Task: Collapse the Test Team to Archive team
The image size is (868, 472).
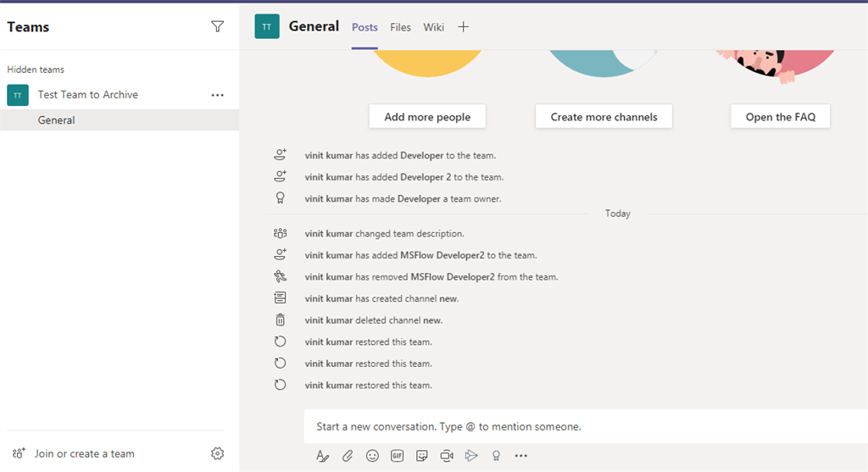Action: (x=87, y=95)
